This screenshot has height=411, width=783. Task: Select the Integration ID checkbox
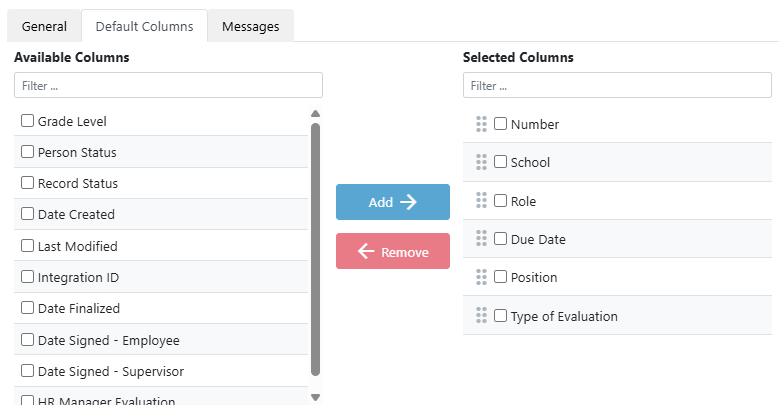[28, 277]
